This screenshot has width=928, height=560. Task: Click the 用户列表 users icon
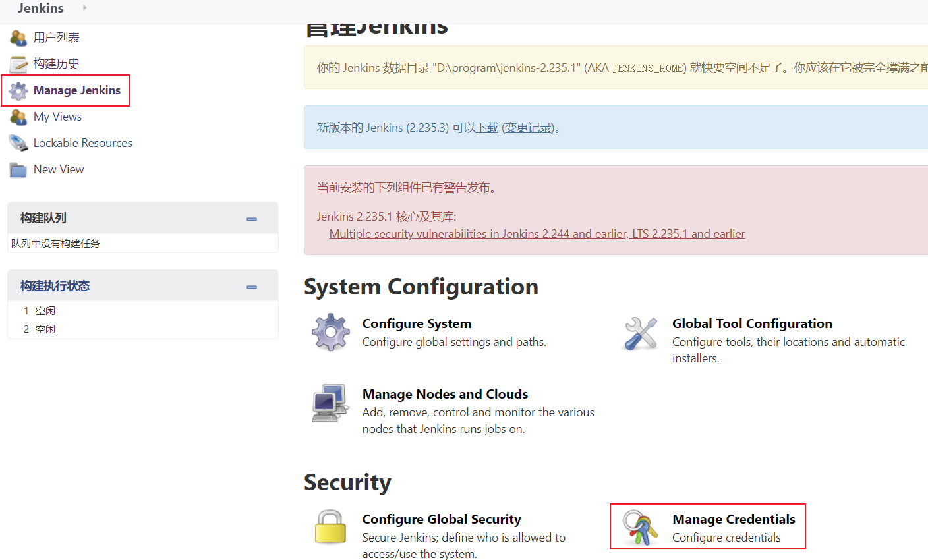18,38
